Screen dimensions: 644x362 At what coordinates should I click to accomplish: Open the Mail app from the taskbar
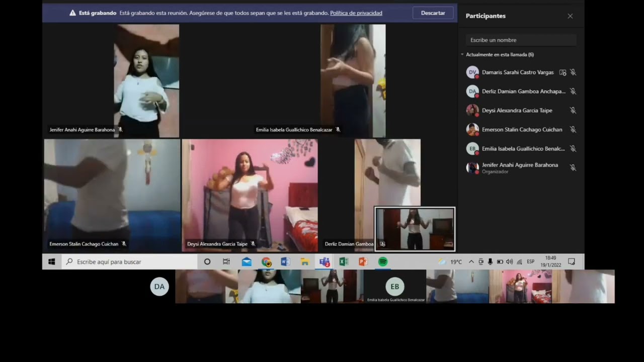tap(247, 262)
